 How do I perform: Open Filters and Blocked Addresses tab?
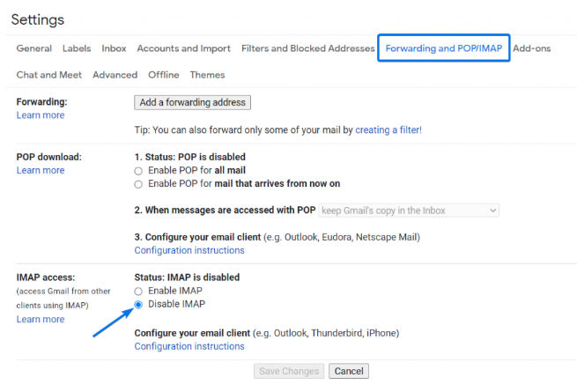(x=307, y=48)
